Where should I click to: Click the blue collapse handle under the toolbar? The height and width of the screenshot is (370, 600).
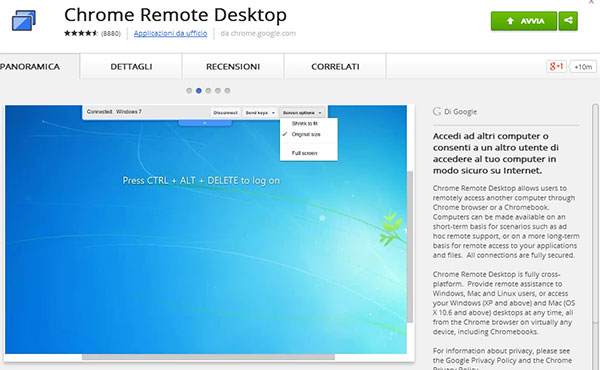(x=205, y=123)
